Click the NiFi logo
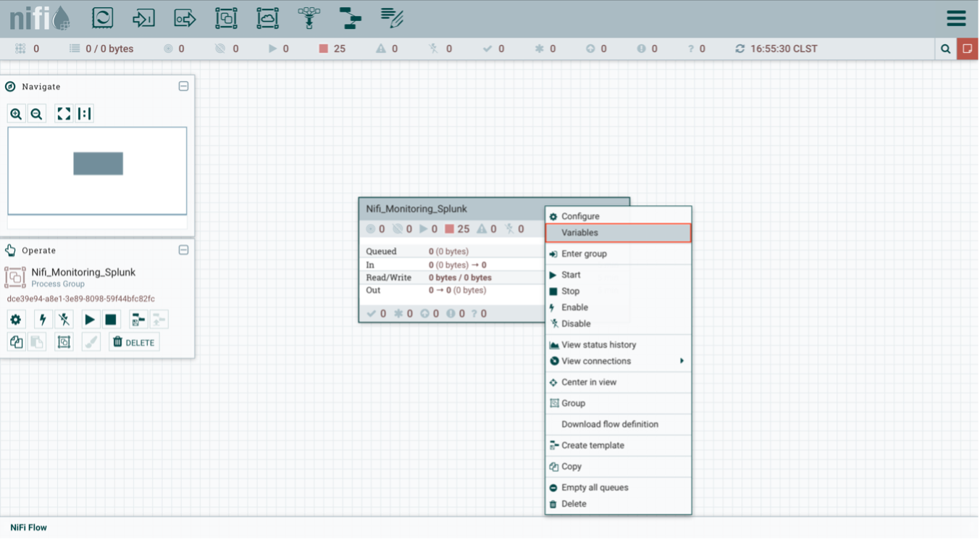Image resolution: width=980 pixels, height=540 pixels. pyautogui.click(x=39, y=18)
